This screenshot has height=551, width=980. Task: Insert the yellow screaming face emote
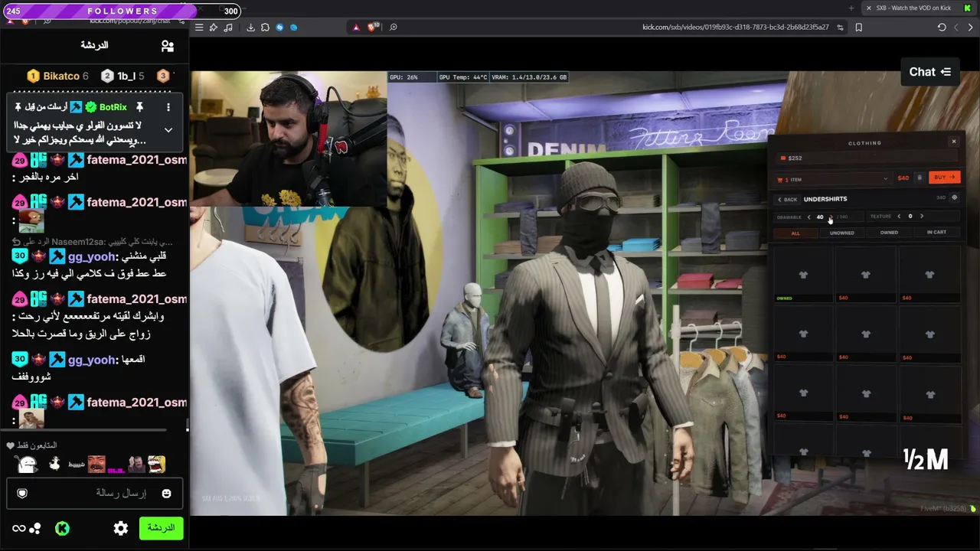(x=156, y=465)
